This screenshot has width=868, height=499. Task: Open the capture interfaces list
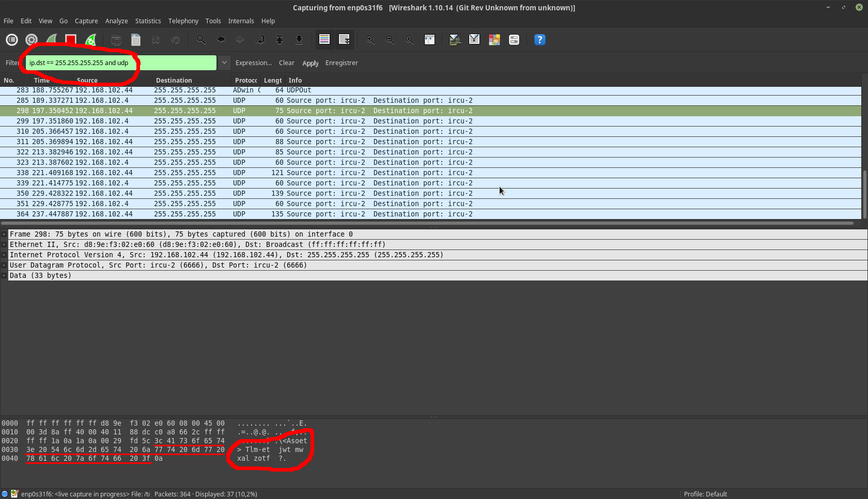tap(12, 40)
